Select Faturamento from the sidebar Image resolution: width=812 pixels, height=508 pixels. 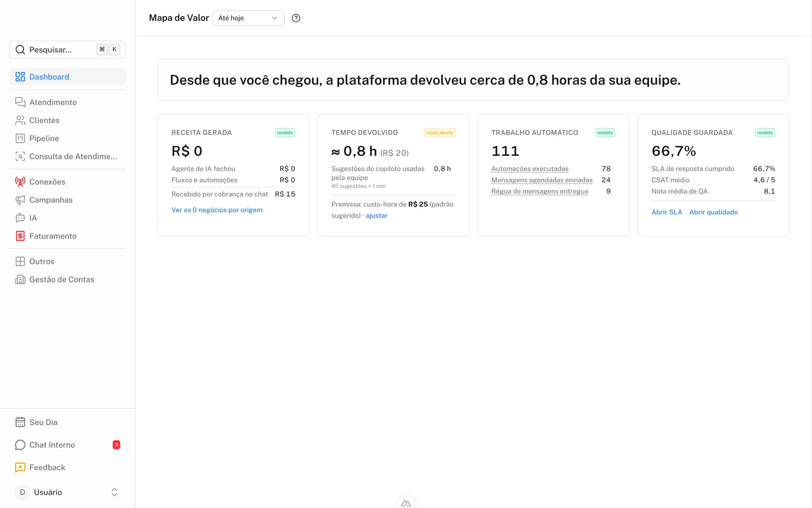coord(67,236)
